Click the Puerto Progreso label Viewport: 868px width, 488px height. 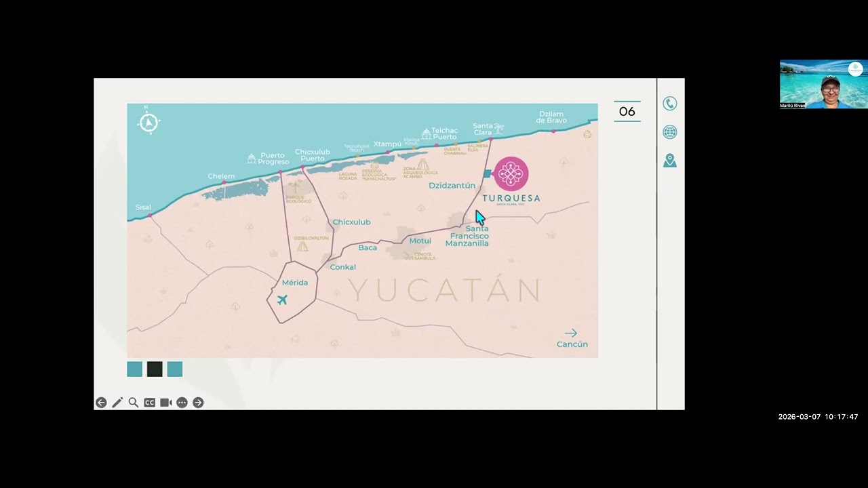click(273, 159)
